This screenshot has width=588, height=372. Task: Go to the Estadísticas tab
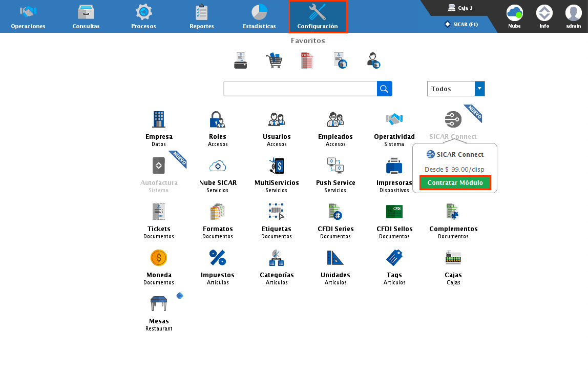[259, 16]
